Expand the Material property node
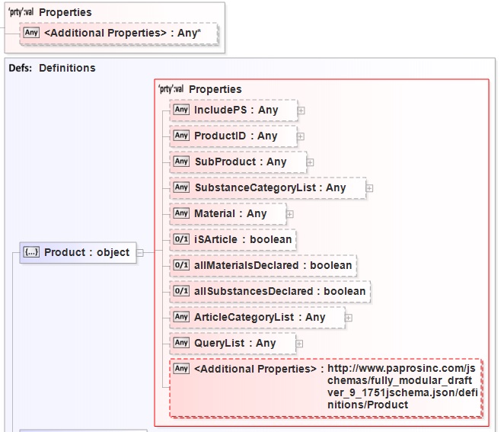 point(290,214)
